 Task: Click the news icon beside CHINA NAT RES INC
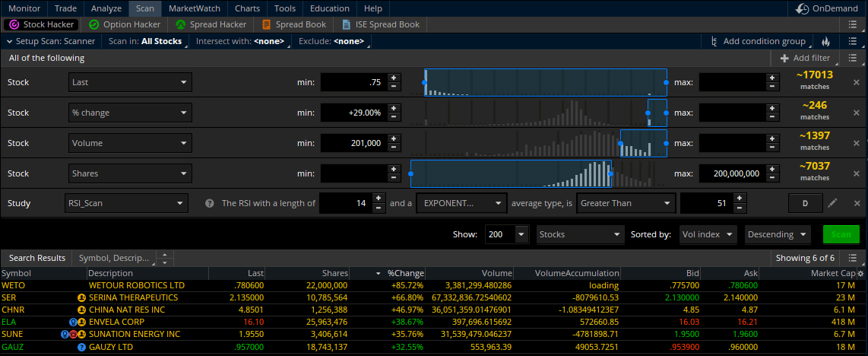[x=81, y=310]
